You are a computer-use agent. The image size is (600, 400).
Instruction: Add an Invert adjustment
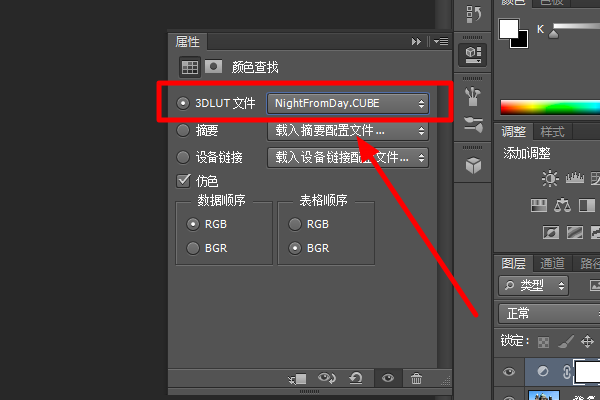pyautogui.click(x=551, y=232)
